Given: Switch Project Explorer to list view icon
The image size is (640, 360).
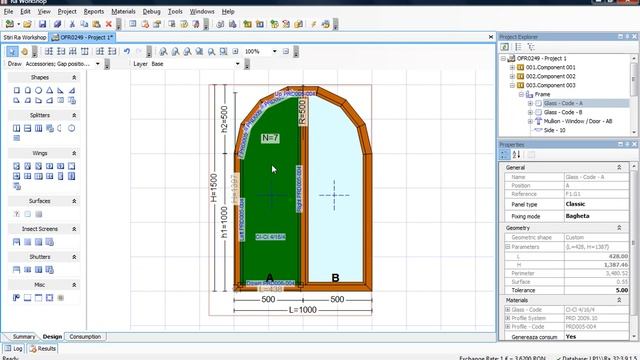Looking at the screenshot, I should coord(518,47).
